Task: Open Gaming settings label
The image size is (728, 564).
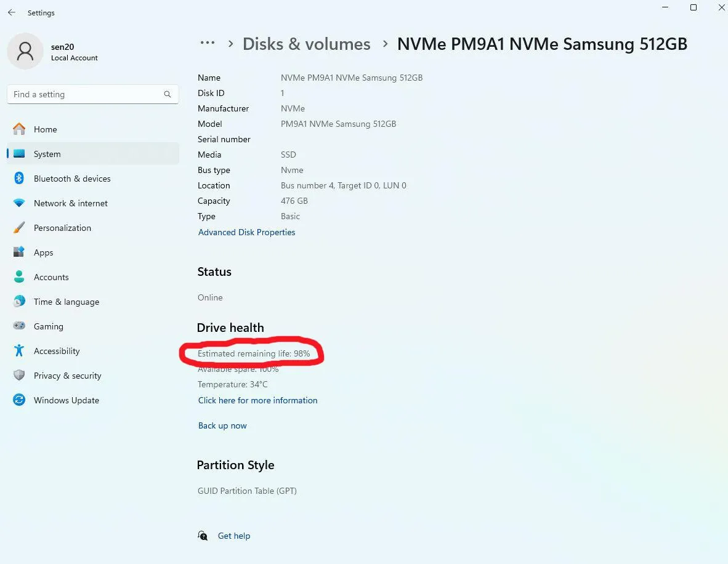Action: tap(48, 326)
